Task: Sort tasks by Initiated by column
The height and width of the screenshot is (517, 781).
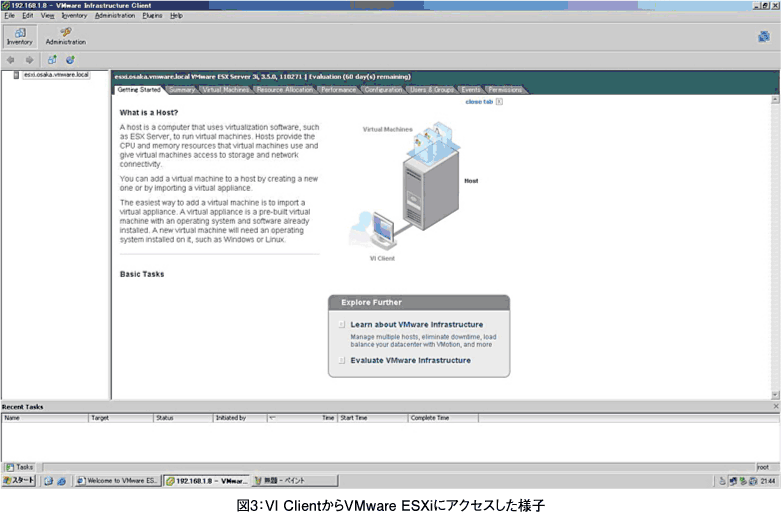Action: 240,418
